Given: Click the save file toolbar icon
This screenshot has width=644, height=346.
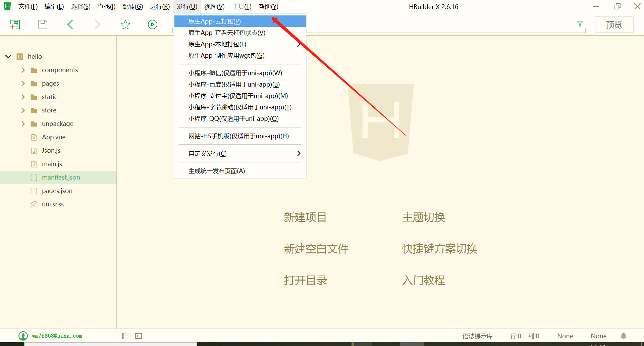Looking at the screenshot, I should tap(43, 24).
